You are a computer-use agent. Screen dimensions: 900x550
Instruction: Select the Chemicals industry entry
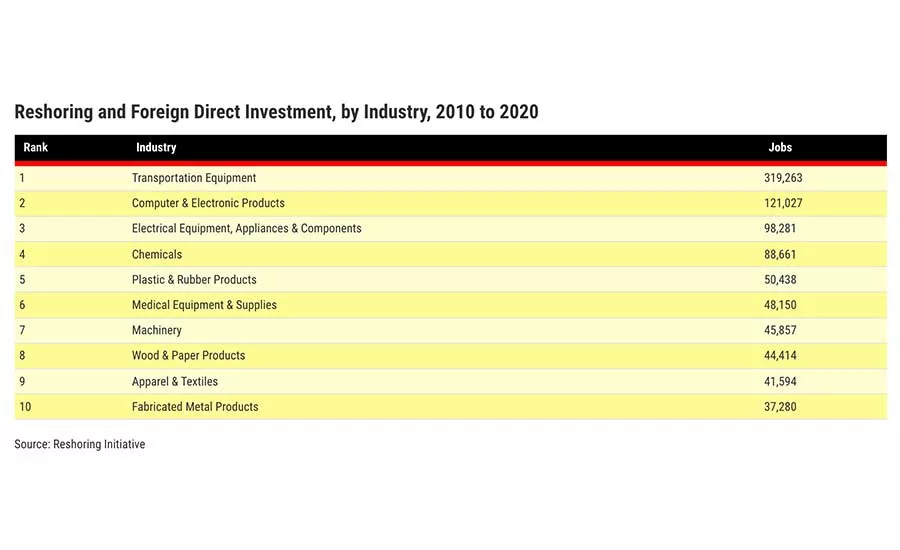[157, 254]
